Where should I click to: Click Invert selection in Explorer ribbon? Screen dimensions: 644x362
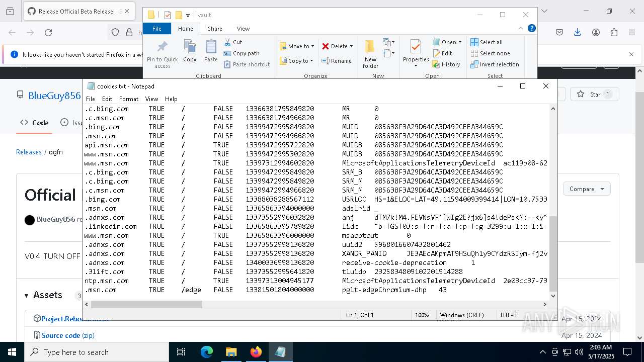[495, 64]
